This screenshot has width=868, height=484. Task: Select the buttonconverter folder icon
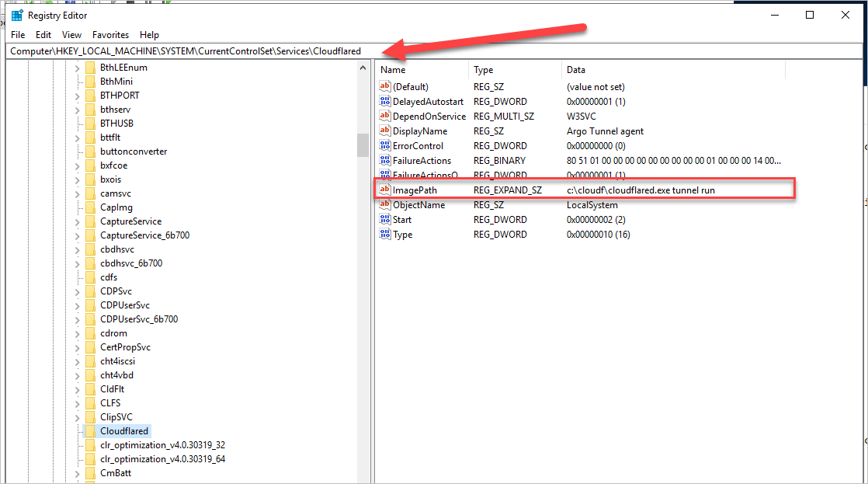point(90,151)
